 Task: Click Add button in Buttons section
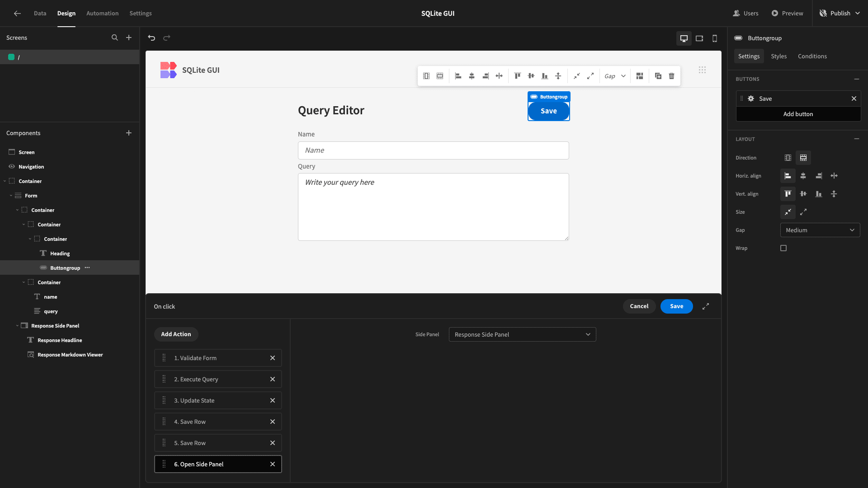[798, 114]
